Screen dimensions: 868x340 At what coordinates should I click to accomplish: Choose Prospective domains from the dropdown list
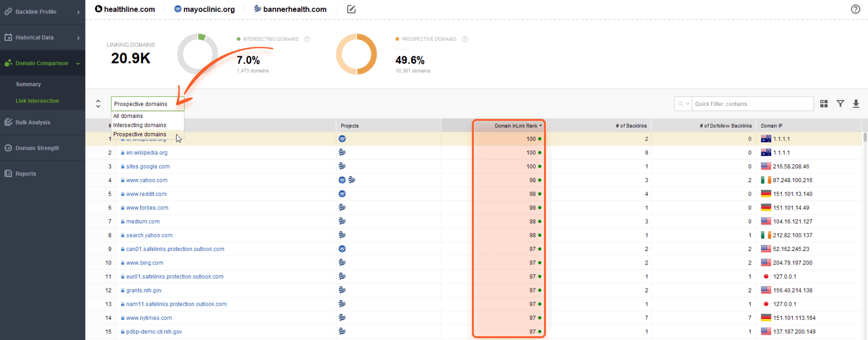click(x=147, y=134)
